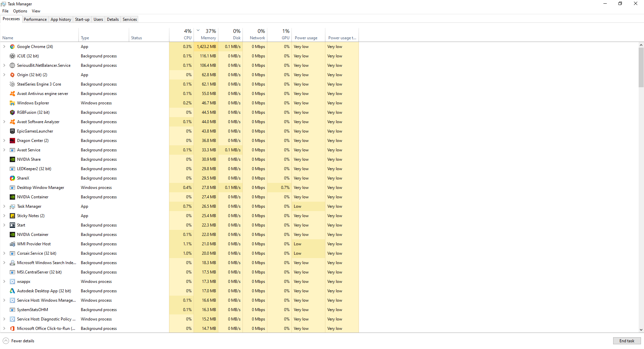Click the Google Chrome process icon
This screenshot has width=644, height=349.
tap(12, 47)
